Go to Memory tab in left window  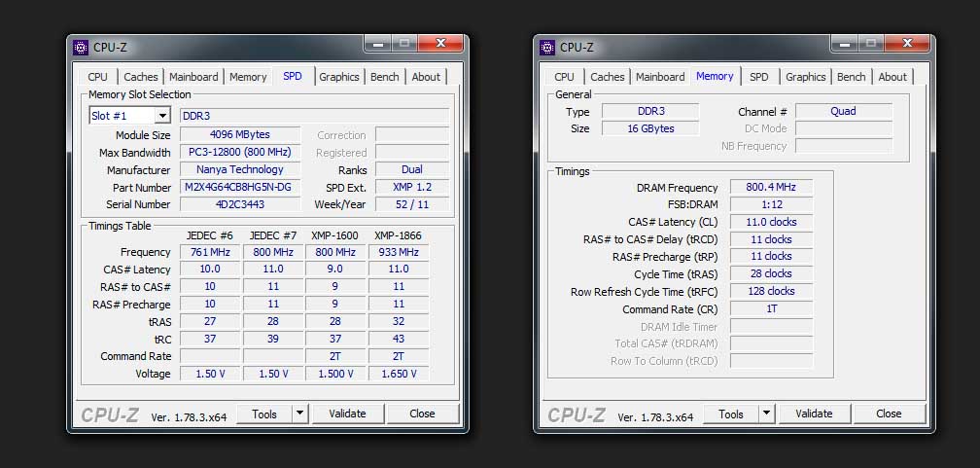(x=248, y=77)
